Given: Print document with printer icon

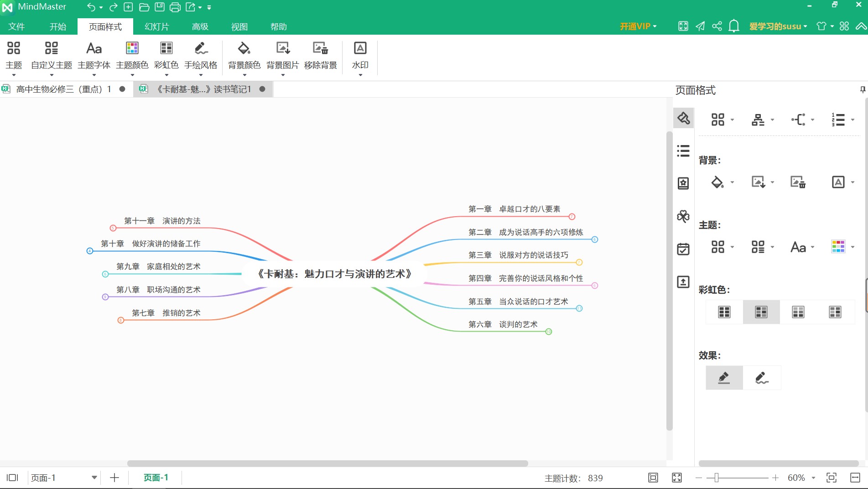Looking at the screenshot, I should (x=175, y=7).
